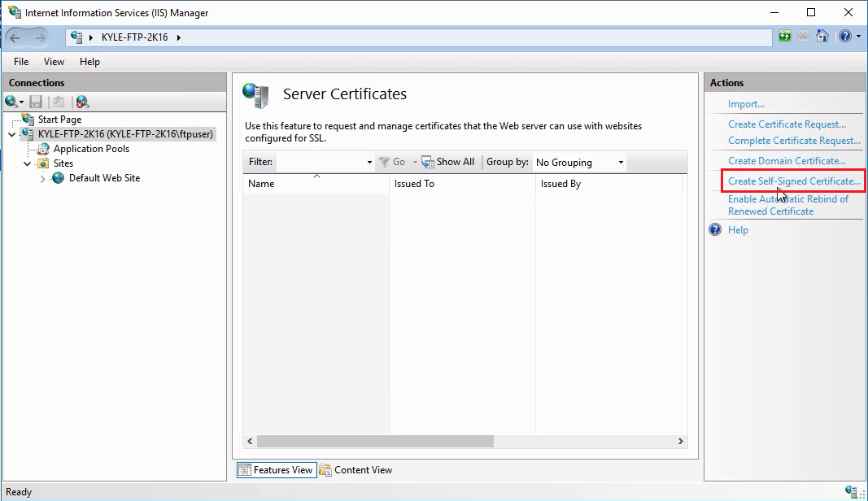
Task: Click the green Refresh icon in the address bar
Action: point(786,36)
